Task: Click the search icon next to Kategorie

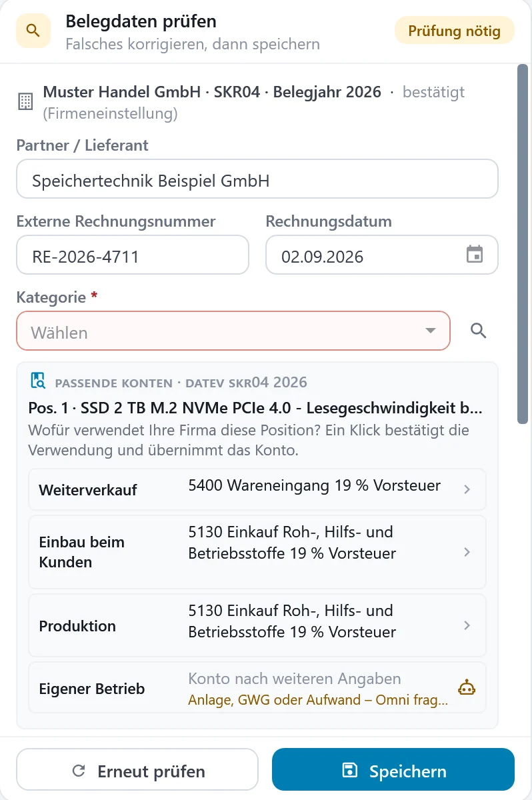Action: [x=479, y=331]
